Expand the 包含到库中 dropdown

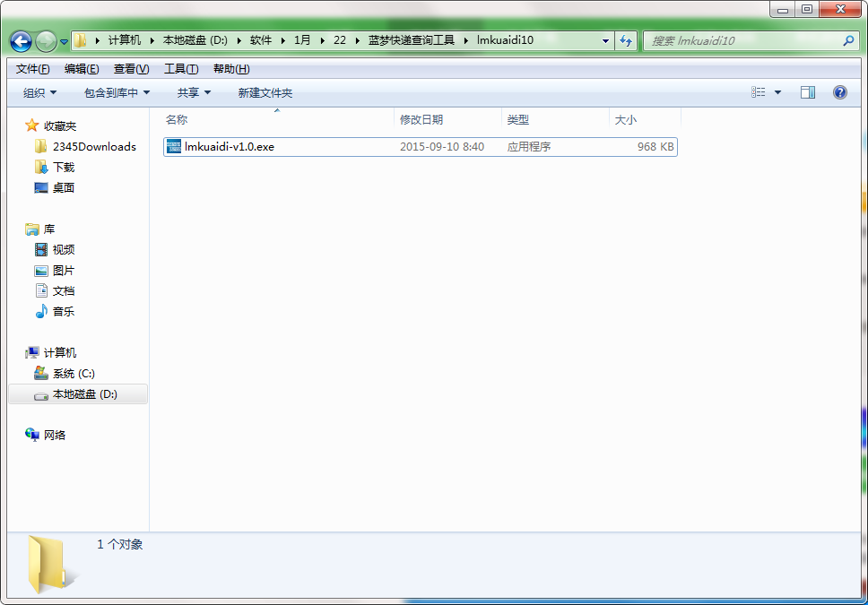pyautogui.click(x=117, y=92)
